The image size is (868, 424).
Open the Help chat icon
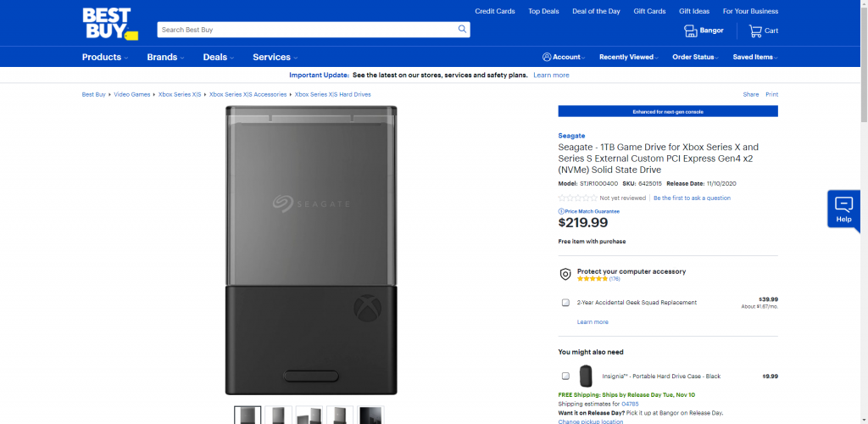coord(843,204)
